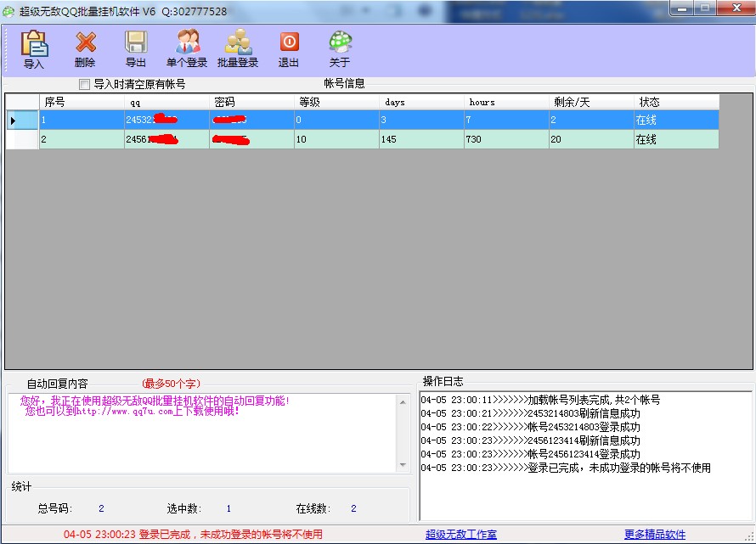Click 在线 status in row 1

(676, 120)
